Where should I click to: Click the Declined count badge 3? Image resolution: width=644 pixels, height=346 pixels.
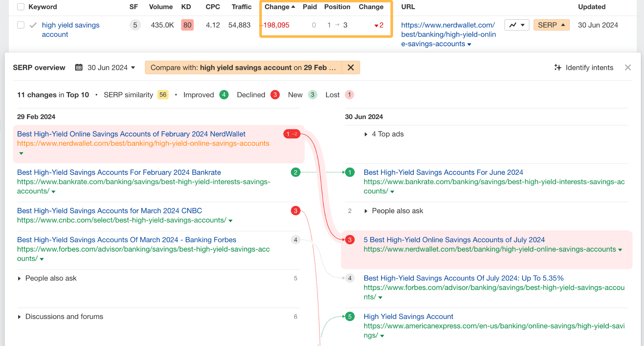(x=275, y=95)
